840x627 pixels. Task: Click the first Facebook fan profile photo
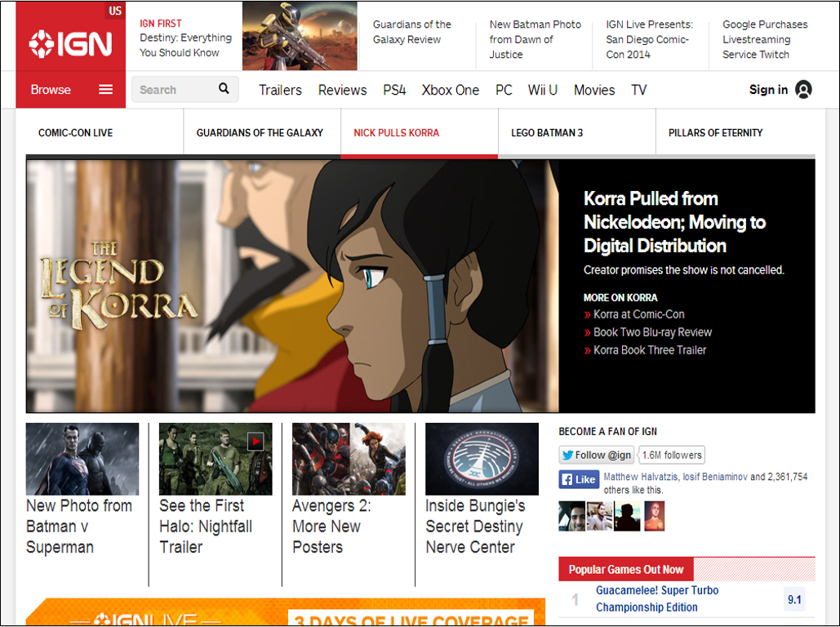pyautogui.click(x=571, y=516)
